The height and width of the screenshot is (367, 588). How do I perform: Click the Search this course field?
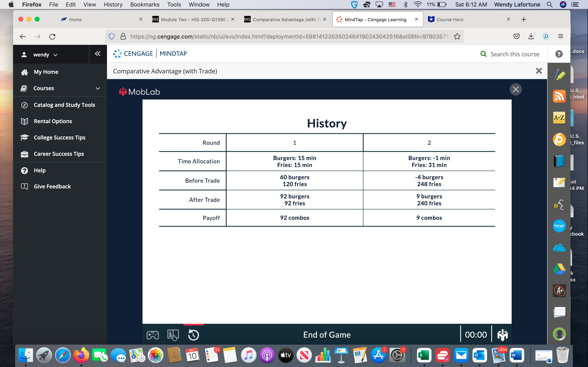[x=515, y=54]
